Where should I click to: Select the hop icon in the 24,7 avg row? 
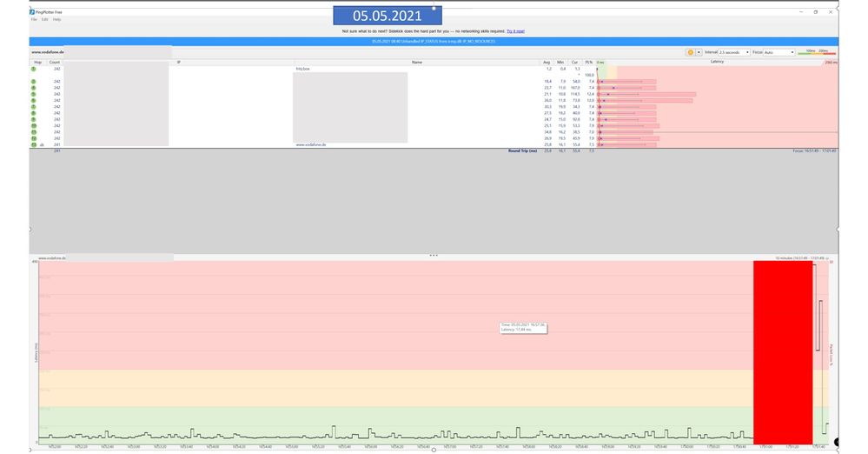[34, 119]
